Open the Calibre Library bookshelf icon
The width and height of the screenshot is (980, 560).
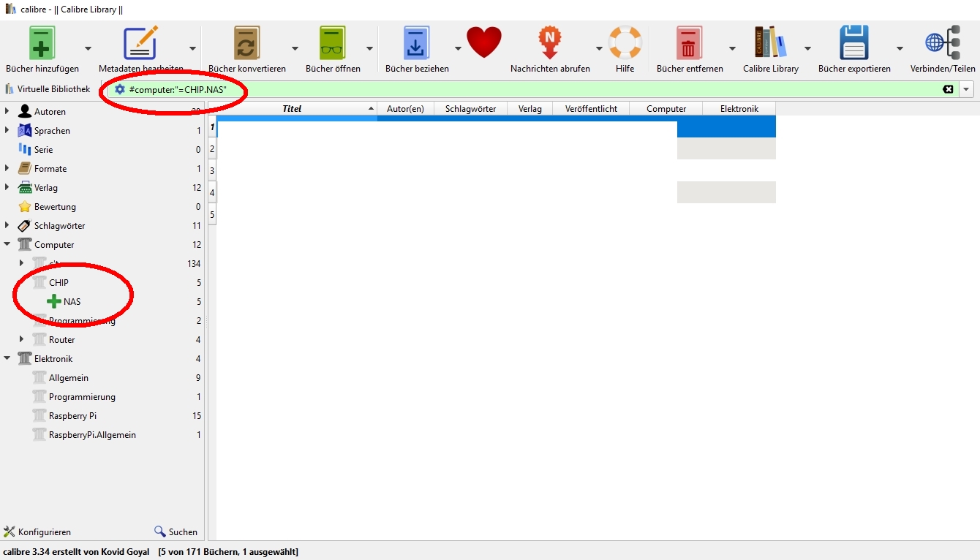(x=770, y=43)
